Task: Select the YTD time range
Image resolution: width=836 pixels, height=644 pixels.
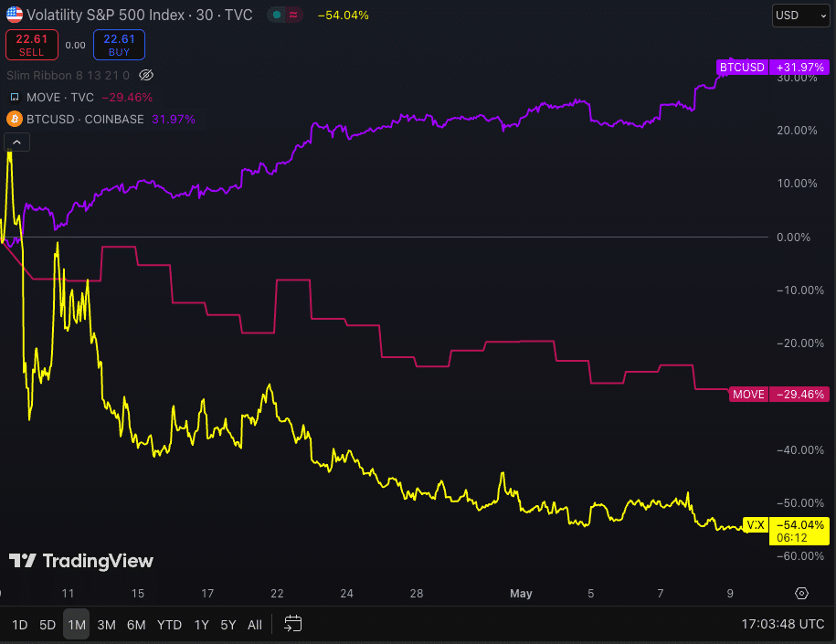Action: coord(169,624)
